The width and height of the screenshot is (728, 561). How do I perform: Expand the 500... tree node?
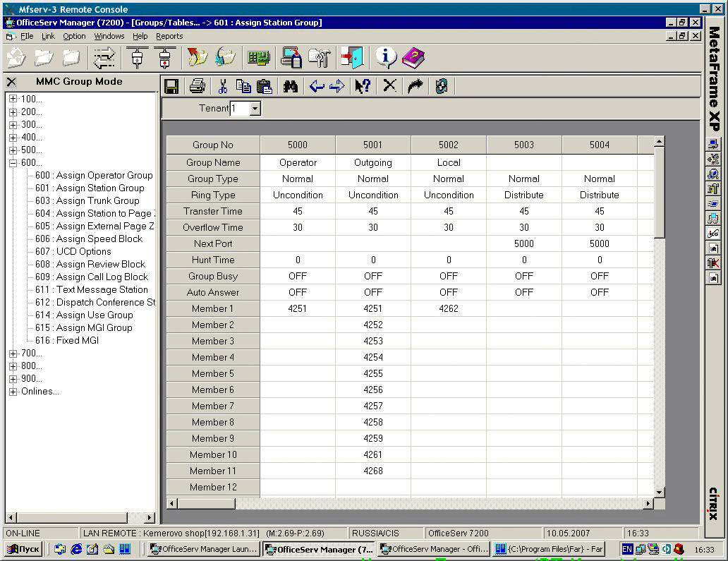pos(13,150)
